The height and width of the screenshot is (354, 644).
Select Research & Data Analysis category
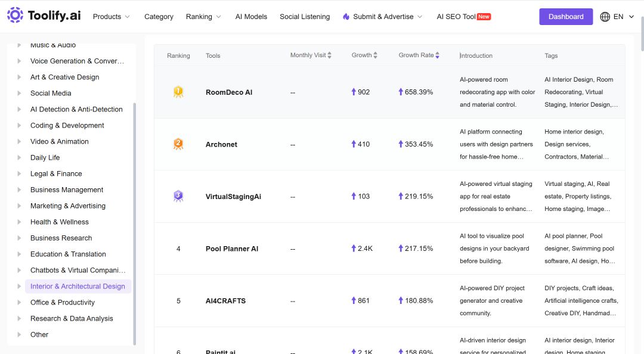(x=72, y=319)
